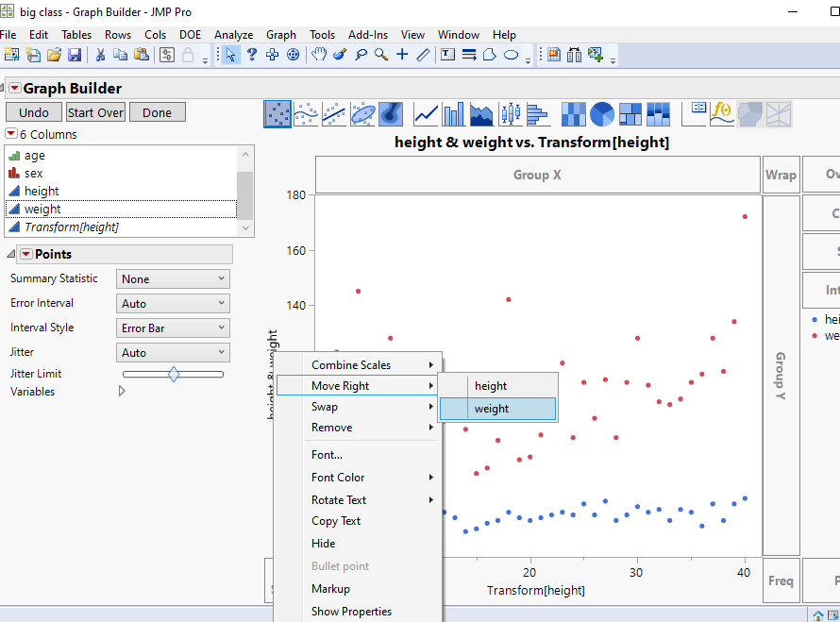Select the Heatmap element
Screen dimensions: 840x622
[573, 114]
